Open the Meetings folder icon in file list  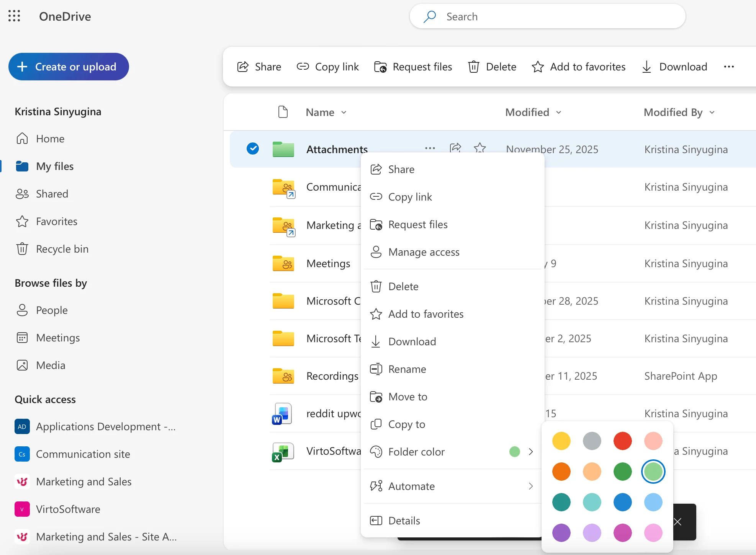pos(283,264)
